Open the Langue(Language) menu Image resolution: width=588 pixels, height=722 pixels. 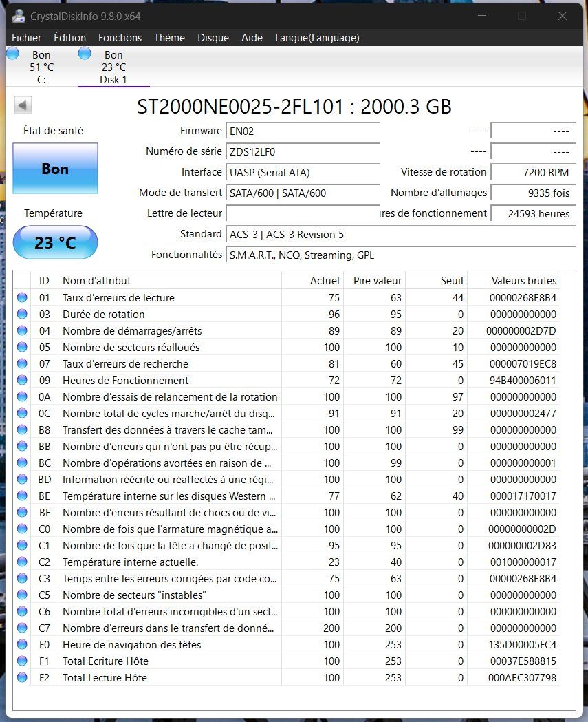(x=317, y=38)
